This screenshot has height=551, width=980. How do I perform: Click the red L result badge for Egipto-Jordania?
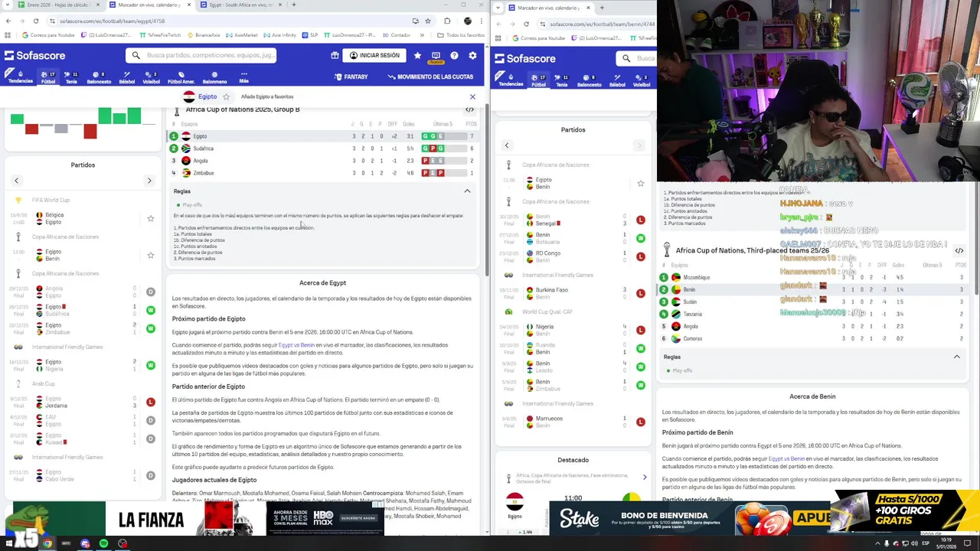[x=151, y=402]
